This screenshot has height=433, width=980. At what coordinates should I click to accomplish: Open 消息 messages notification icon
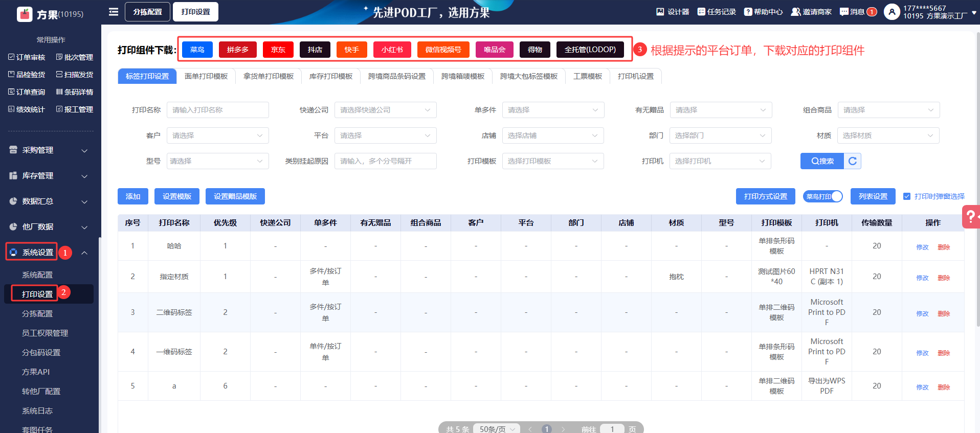[844, 12]
